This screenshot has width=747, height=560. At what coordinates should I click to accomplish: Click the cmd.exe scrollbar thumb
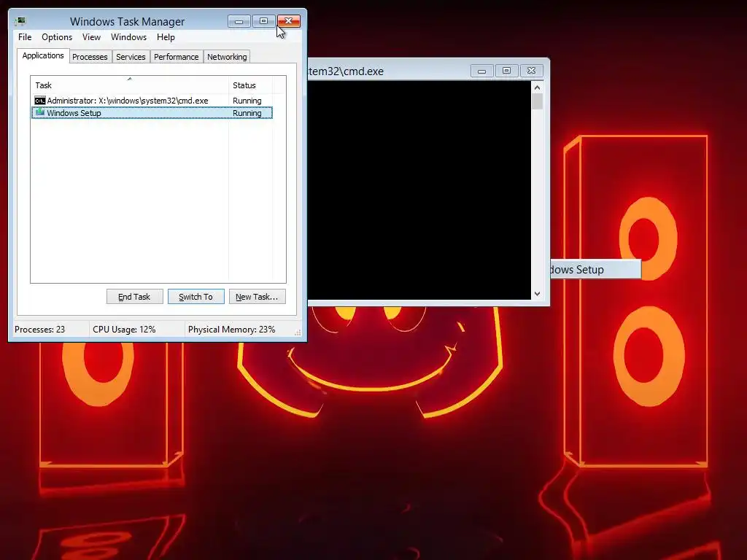pos(538,101)
